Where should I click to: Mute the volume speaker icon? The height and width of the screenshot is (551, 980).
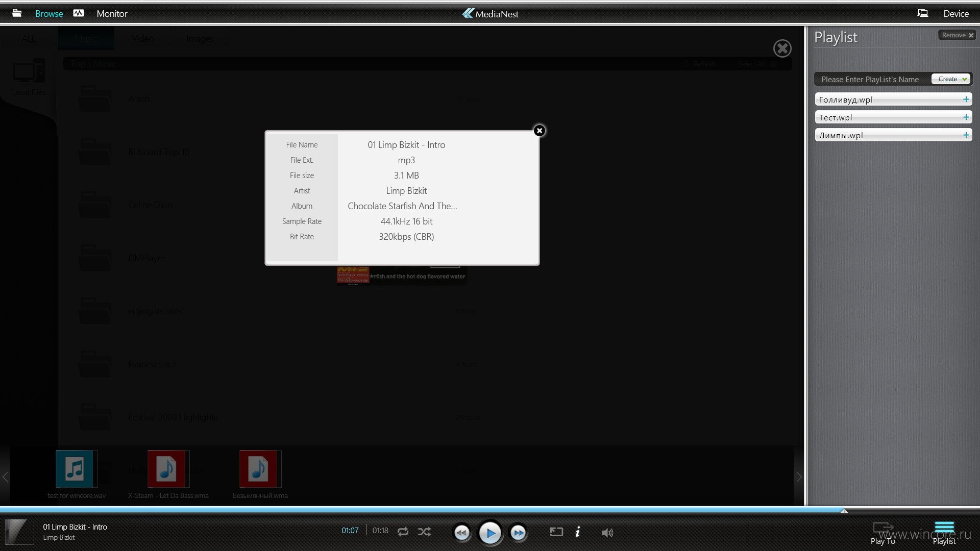click(607, 533)
